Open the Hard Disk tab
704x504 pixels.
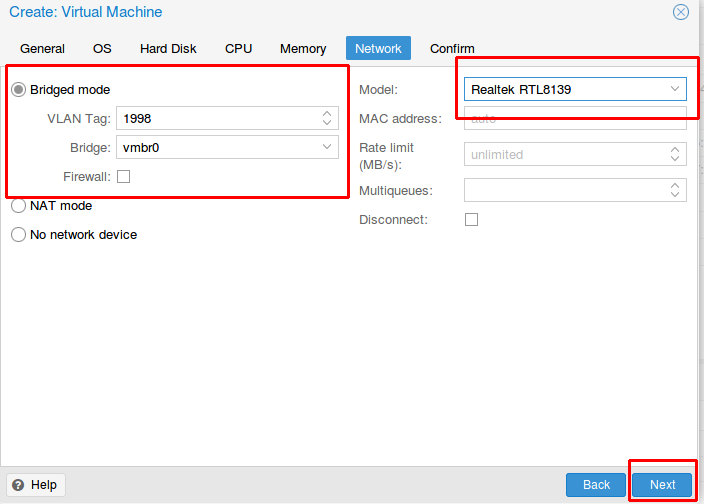click(x=168, y=48)
